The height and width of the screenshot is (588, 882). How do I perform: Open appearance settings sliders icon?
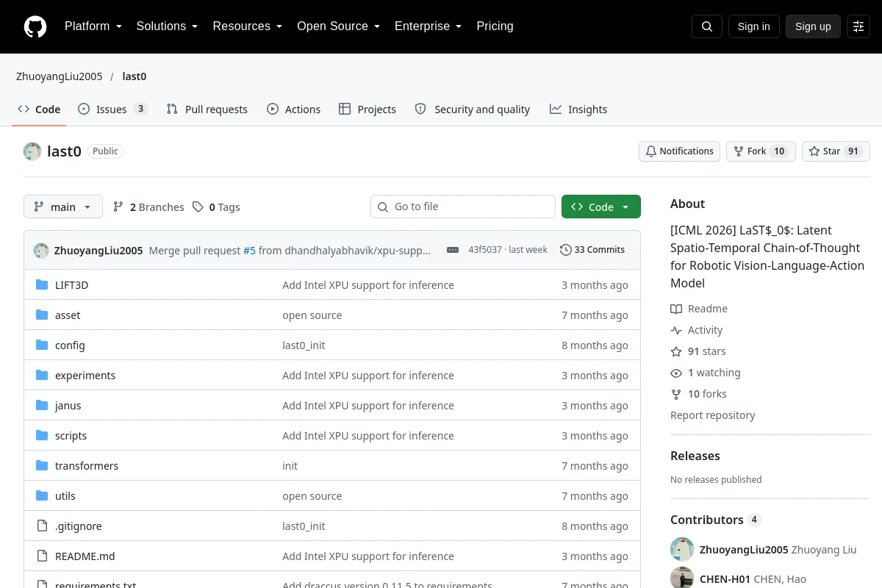[x=858, y=26]
